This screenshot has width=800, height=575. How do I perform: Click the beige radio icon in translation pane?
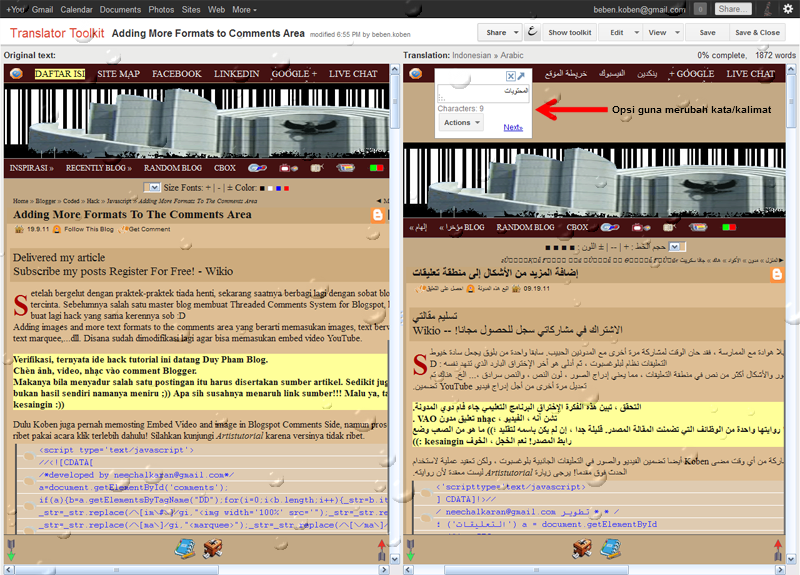pyautogui.click(x=669, y=228)
